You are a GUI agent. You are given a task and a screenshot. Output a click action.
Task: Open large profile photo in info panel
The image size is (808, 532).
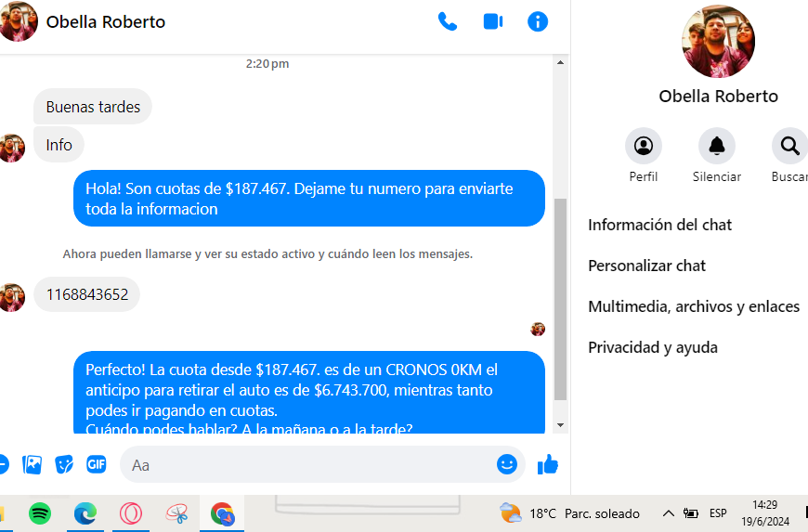[x=718, y=42]
